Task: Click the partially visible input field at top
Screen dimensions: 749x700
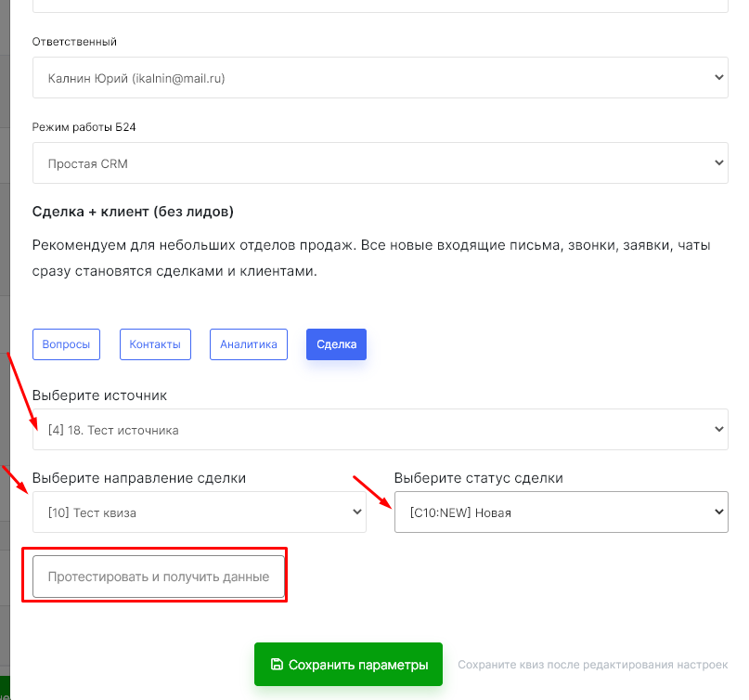Action: [x=380, y=6]
